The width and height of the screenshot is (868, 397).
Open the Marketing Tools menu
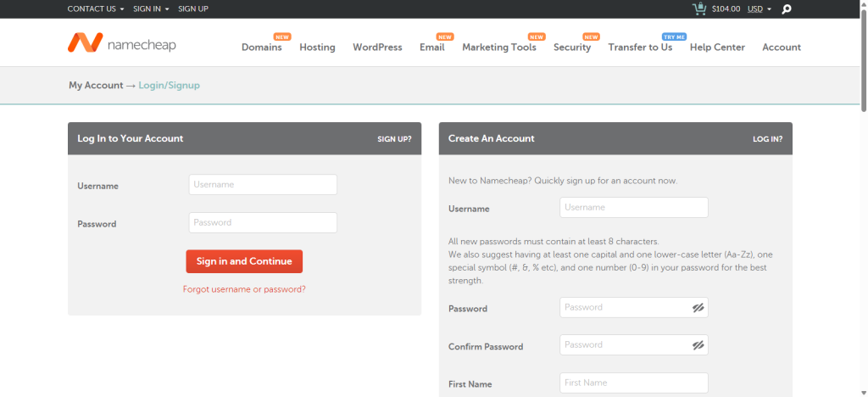[499, 47]
